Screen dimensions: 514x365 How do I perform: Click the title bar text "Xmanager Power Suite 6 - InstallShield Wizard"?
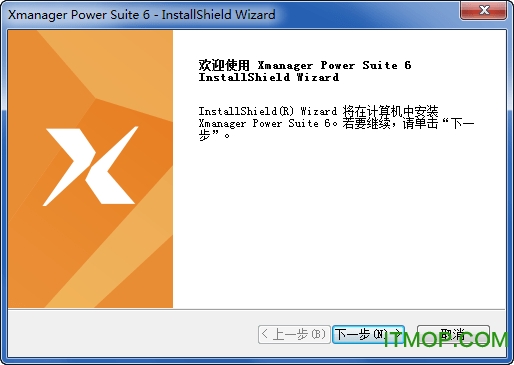point(142,15)
